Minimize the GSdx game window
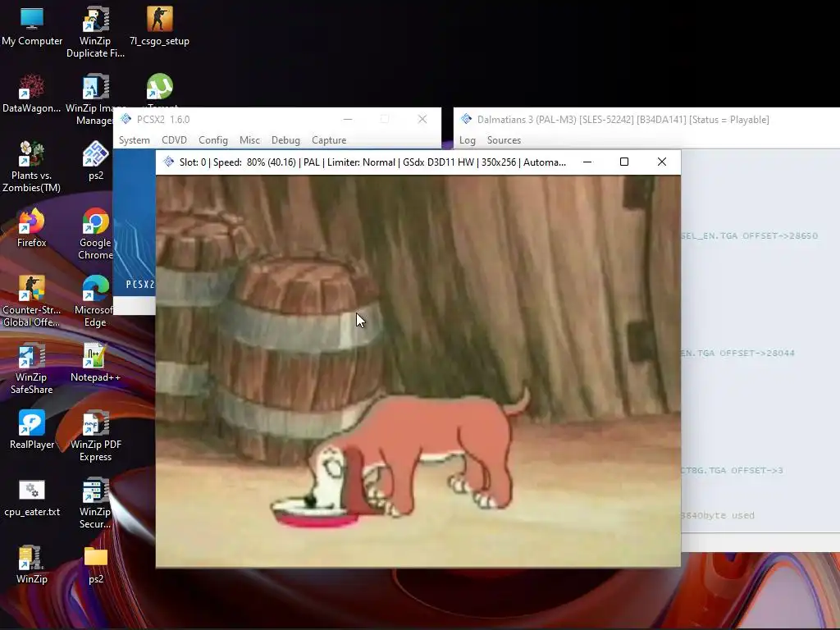840x630 pixels. [587, 162]
